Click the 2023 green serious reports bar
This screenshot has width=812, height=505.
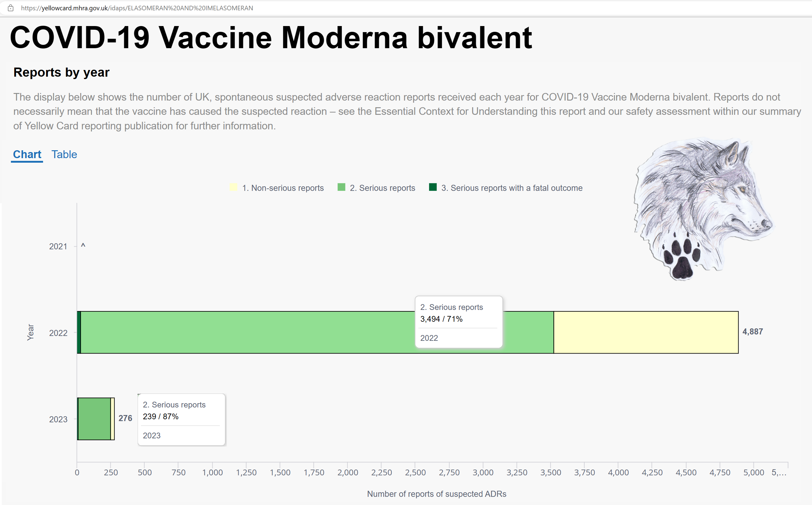[94, 419]
